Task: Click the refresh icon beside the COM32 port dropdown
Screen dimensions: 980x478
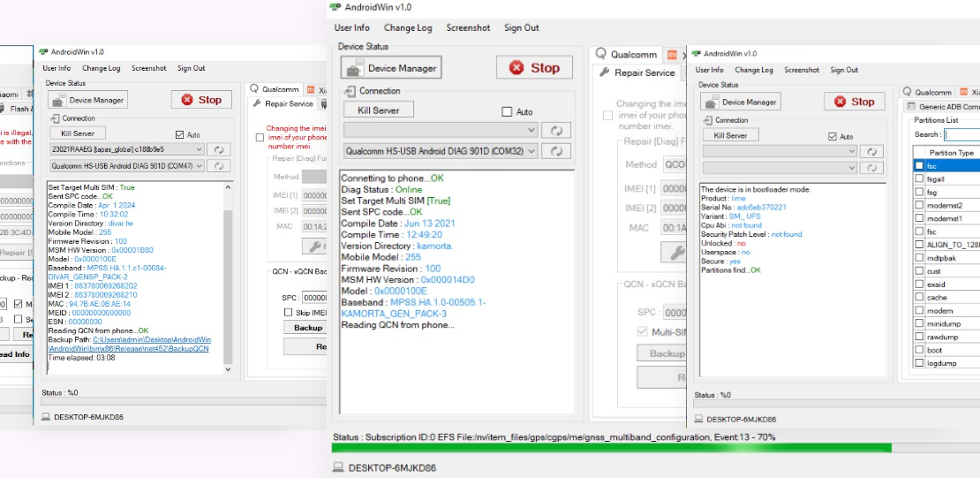Action: pos(555,151)
